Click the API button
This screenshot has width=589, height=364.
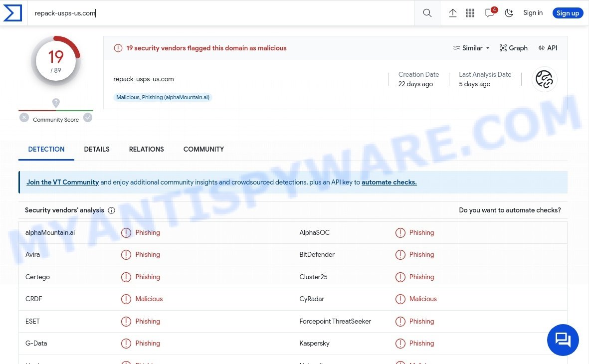[548, 48]
